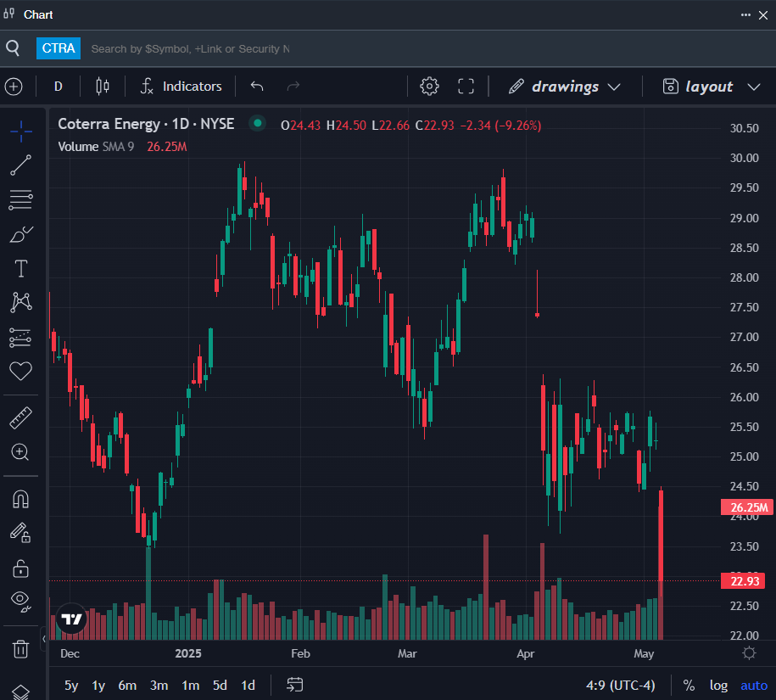Open the price scale settings gear
This screenshot has height=700, width=776.
(749, 653)
